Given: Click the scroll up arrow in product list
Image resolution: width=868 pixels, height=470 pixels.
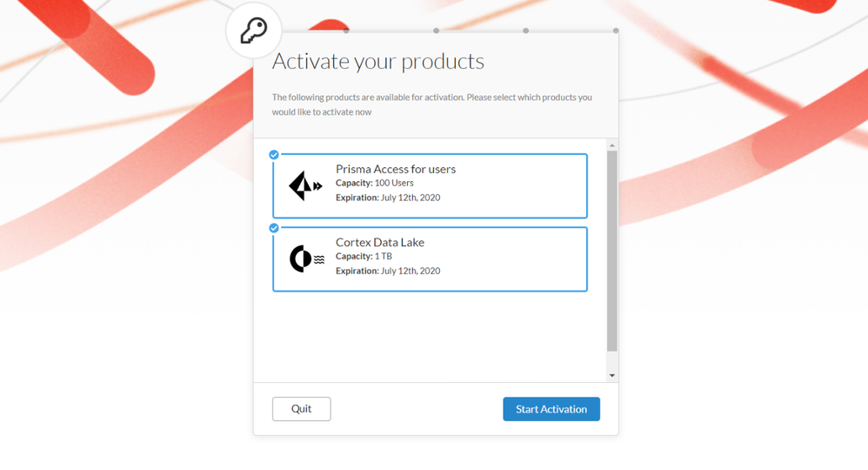Looking at the screenshot, I should tap(612, 145).
